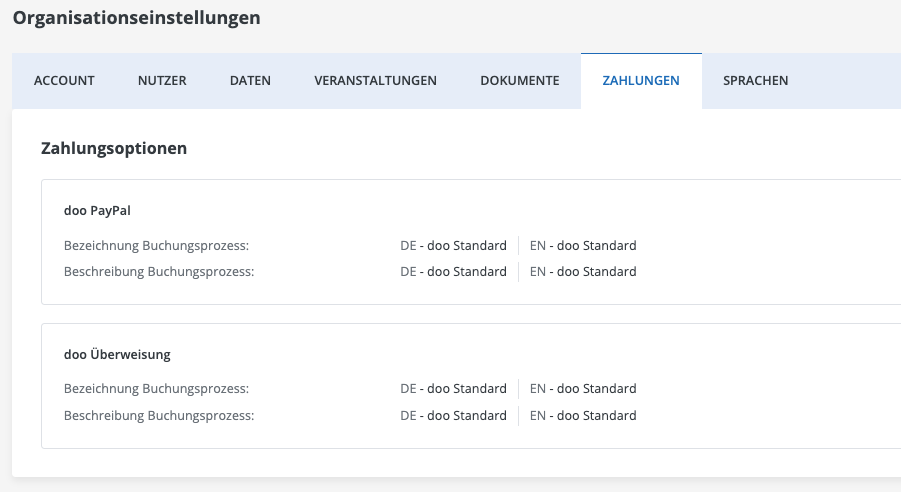Screen dimensions: 901x492
Task: Click the Zahlungsoptionen section heading
Action: tap(114, 148)
